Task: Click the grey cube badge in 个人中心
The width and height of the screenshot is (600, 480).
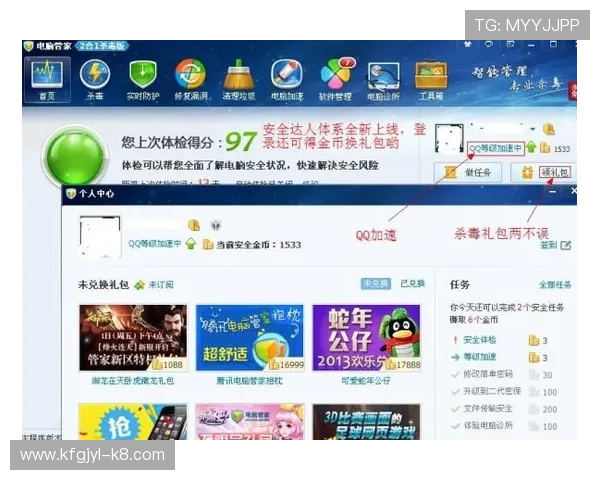Action: [215, 225]
